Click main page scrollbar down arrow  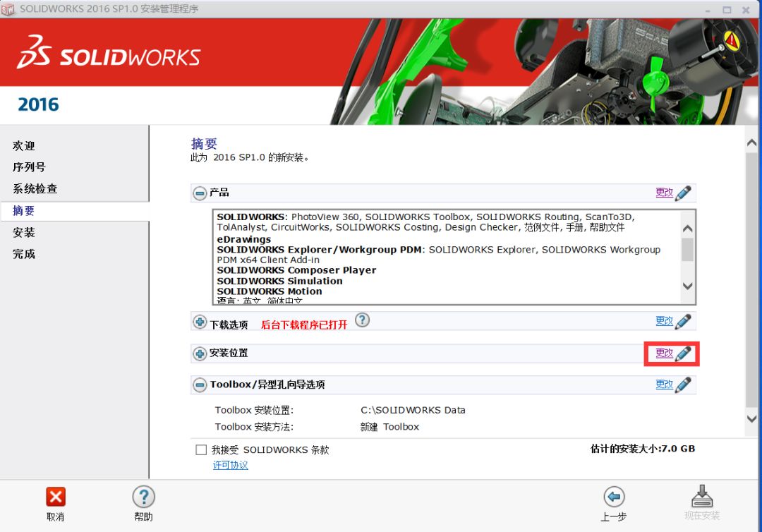click(x=751, y=419)
